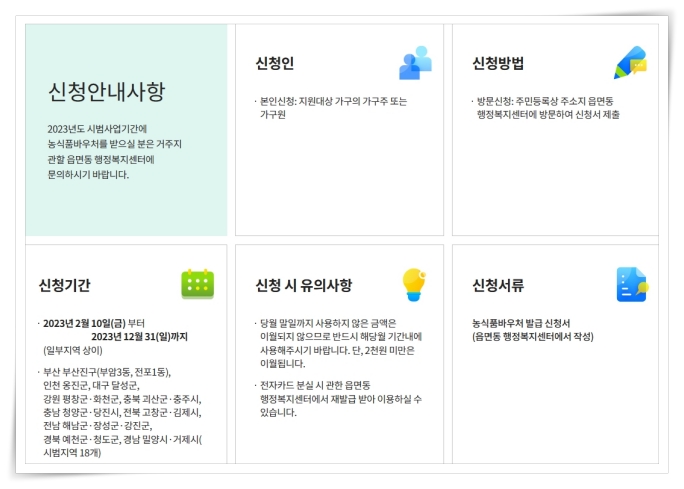This screenshot has width=684, height=489.
Task: Click the text '농식품바우처 발급 신청서'
Action: (521, 323)
